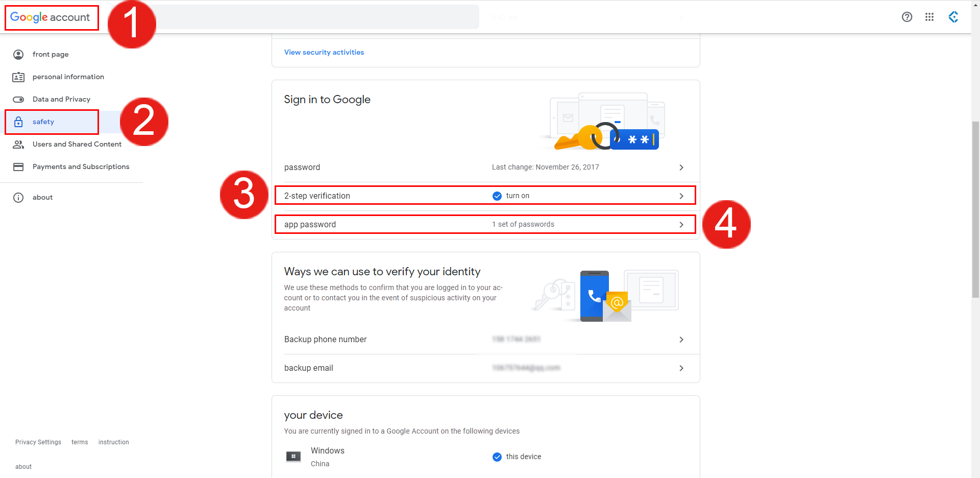Image resolution: width=980 pixels, height=478 pixels.
Task: Open the about footer link
Action: (x=23, y=467)
